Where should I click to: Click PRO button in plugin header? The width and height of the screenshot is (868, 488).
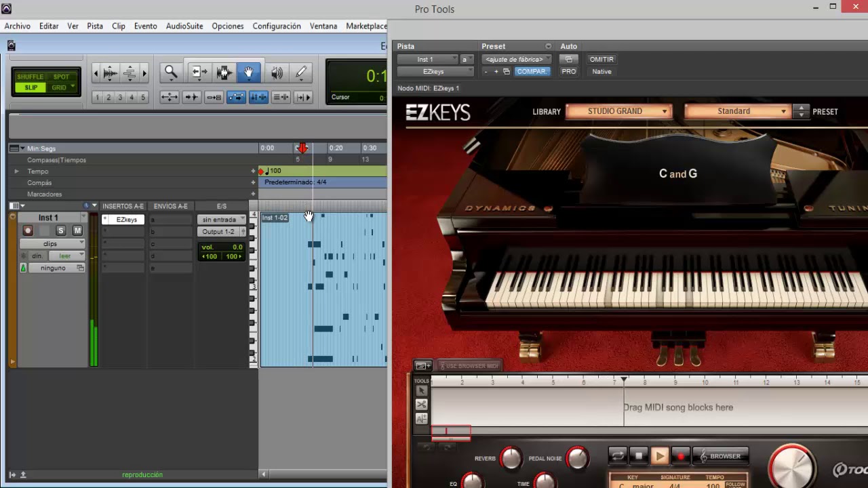pyautogui.click(x=568, y=71)
